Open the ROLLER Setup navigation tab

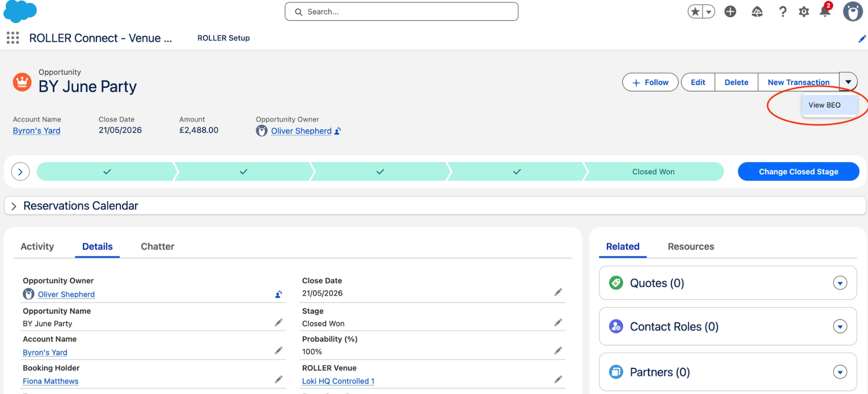pyautogui.click(x=223, y=38)
